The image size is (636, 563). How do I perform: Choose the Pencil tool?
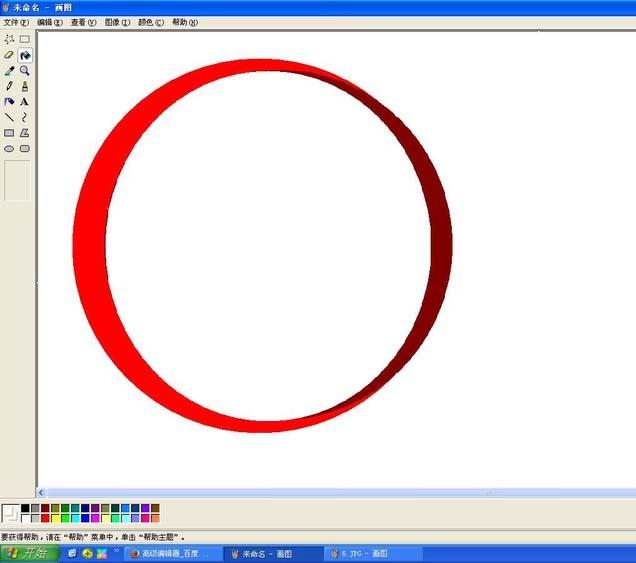pos(9,86)
